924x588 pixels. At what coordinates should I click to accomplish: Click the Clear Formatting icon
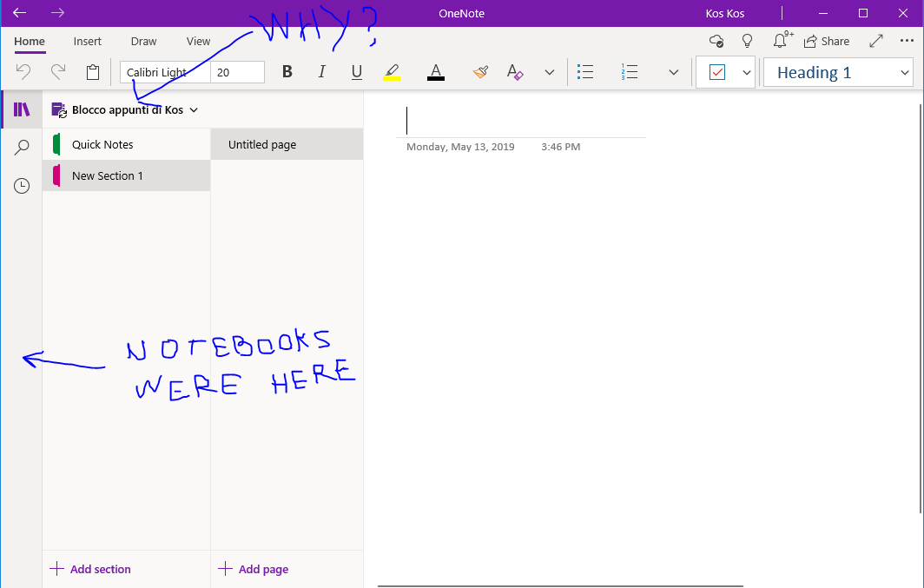(514, 72)
